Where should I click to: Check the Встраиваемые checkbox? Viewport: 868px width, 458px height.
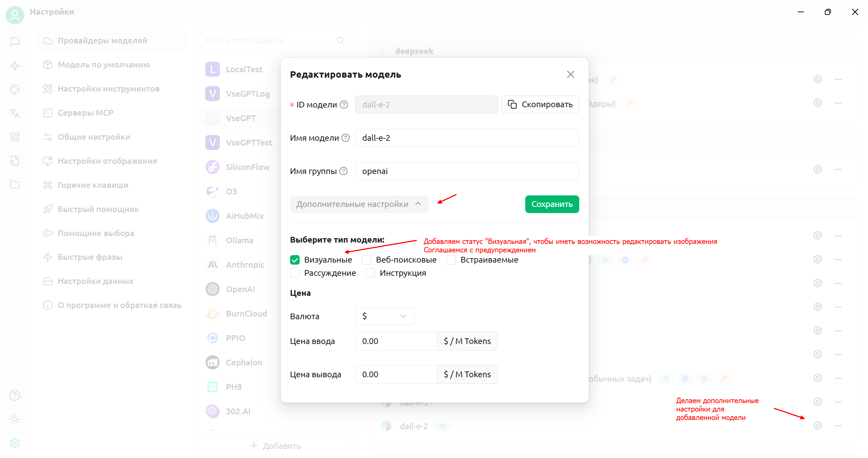pos(451,260)
